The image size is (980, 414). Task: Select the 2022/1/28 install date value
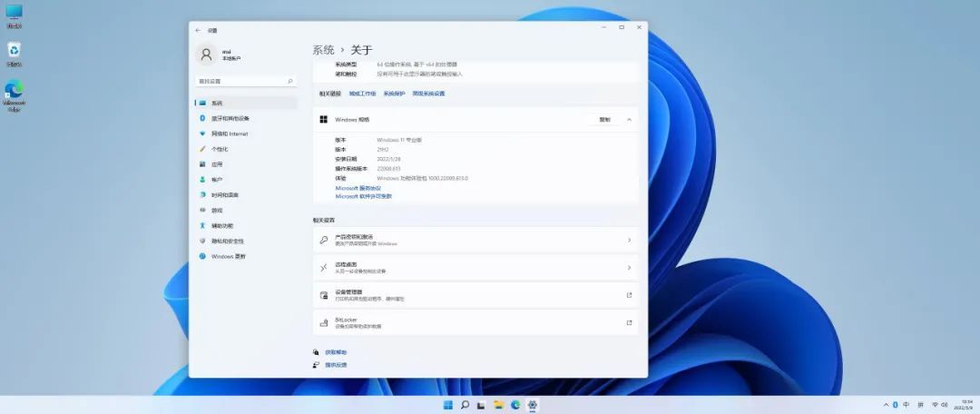(387, 160)
